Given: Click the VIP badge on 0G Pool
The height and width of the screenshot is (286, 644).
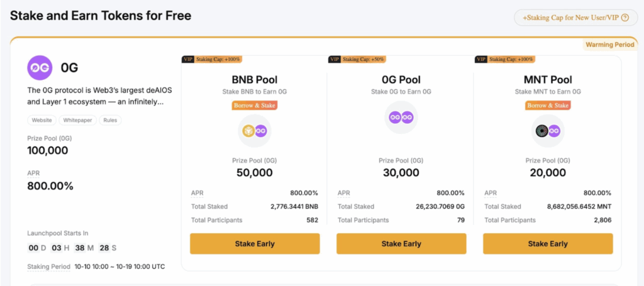Looking at the screenshot, I should tap(334, 59).
